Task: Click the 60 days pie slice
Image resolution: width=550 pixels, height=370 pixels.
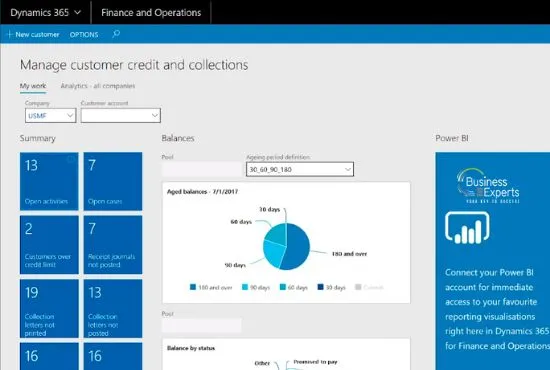Action: 277,234
